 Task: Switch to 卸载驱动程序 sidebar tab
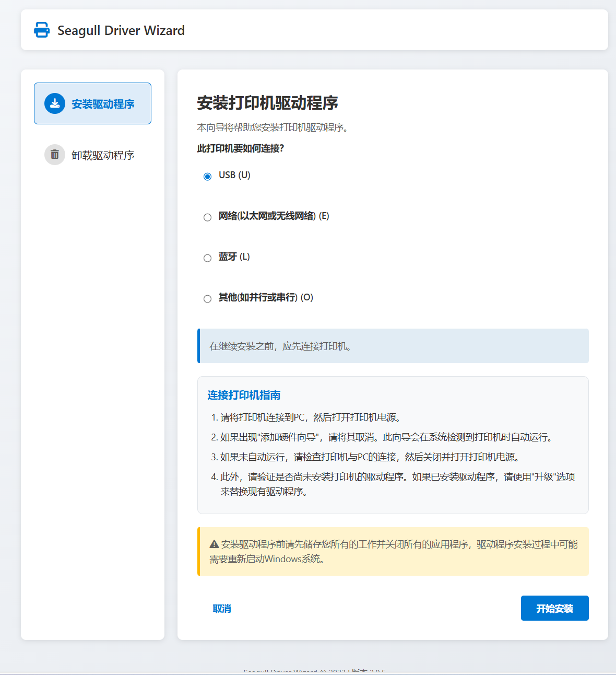pyautogui.click(x=92, y=155)
